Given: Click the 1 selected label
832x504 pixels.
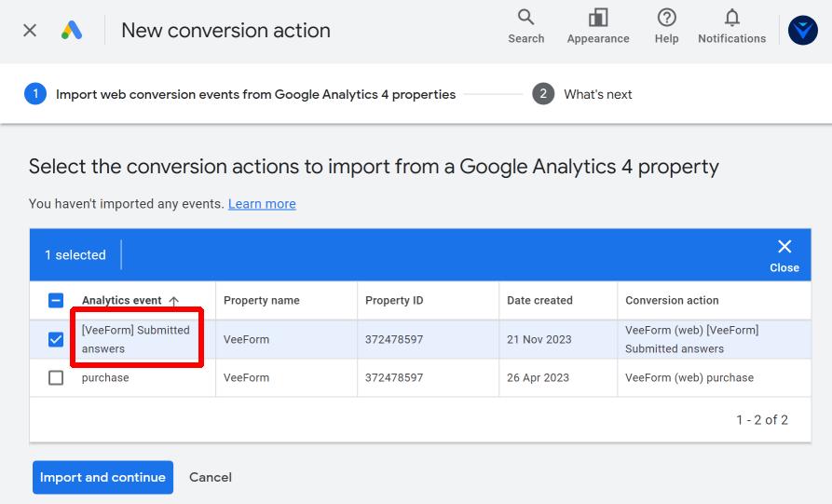Looking at the screenshot, I should 75,255.
